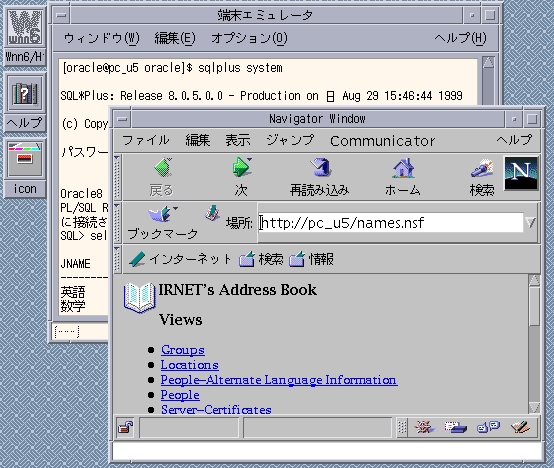This screenshot has width=554, height=468.
Task: Click the Netscape N logo
Action: point(521,173)
